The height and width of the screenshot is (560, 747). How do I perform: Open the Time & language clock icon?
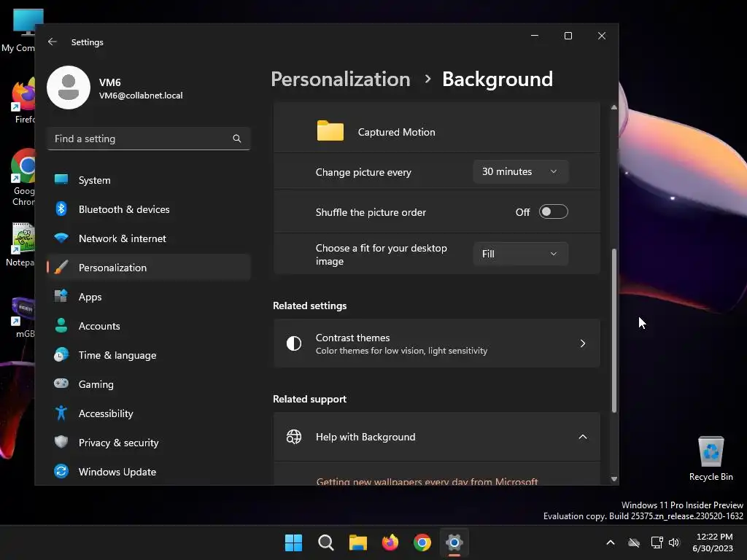pyautogui.click(x=61, y=355)
